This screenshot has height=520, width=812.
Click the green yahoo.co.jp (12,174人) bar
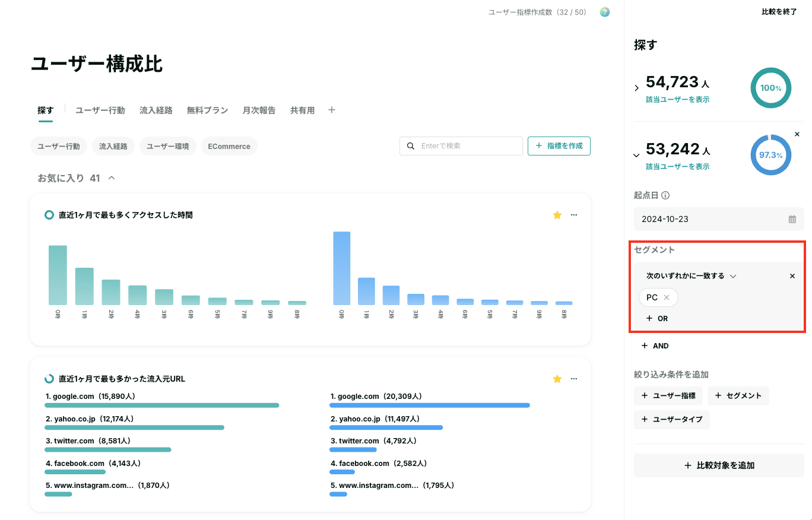coord(134,427)
